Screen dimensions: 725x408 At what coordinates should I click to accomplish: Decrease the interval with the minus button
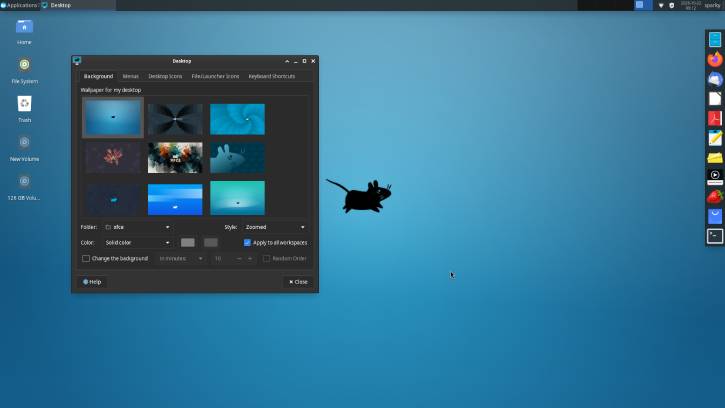click(x=239, y=259)
